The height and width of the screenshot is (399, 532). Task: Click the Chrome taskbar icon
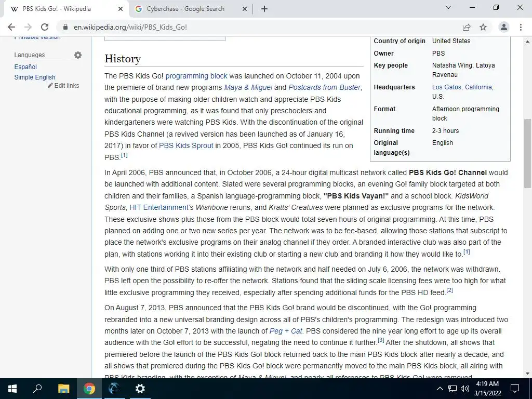(x=89, y=389)
